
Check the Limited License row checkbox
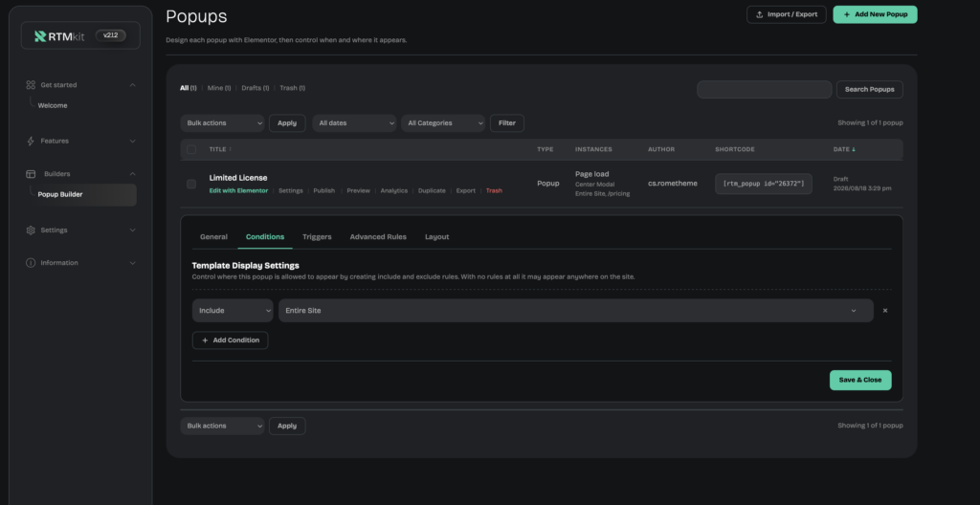click(191, 184)
